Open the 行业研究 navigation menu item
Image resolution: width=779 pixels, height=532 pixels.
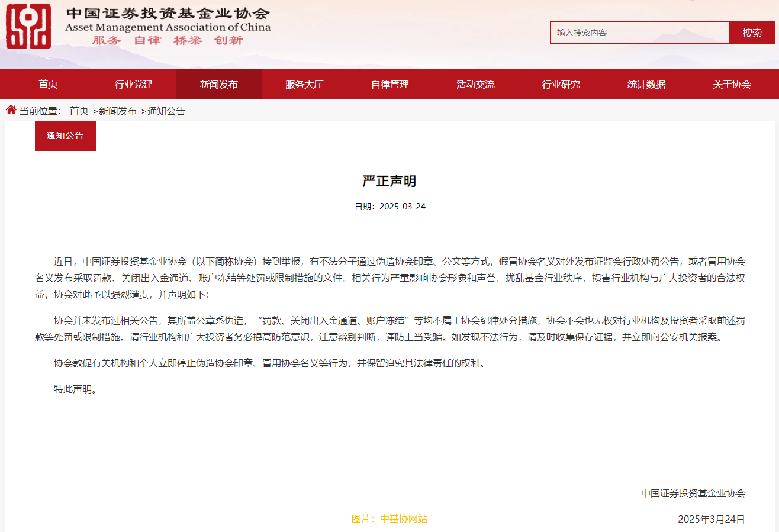(x=561, y=84)
